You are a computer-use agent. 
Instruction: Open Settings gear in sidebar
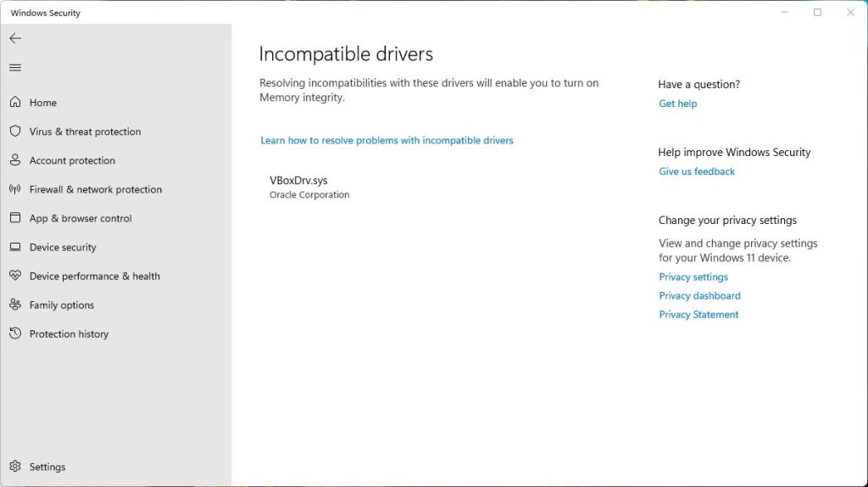coord(15,467)
